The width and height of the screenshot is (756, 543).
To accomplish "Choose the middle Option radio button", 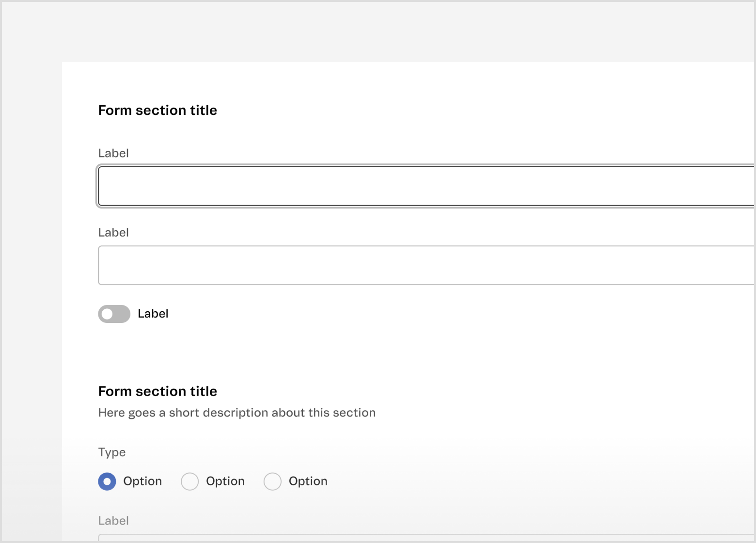I will tap(189, 481).
